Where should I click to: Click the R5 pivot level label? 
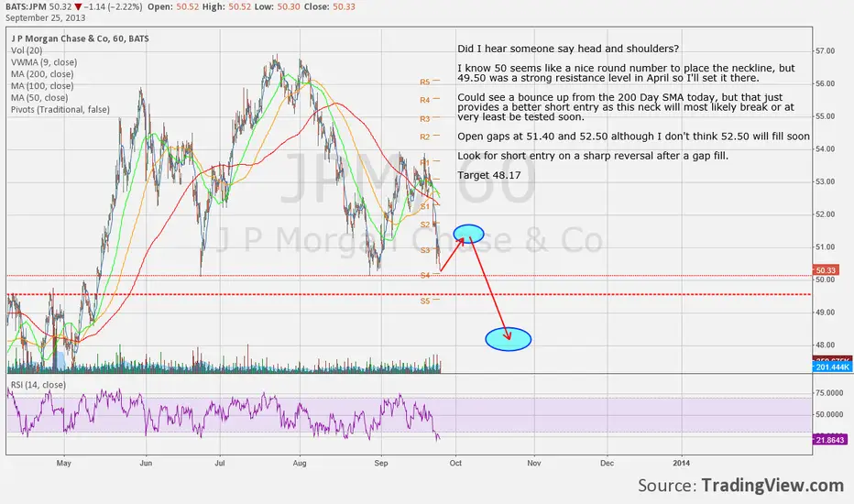(425, 82)
